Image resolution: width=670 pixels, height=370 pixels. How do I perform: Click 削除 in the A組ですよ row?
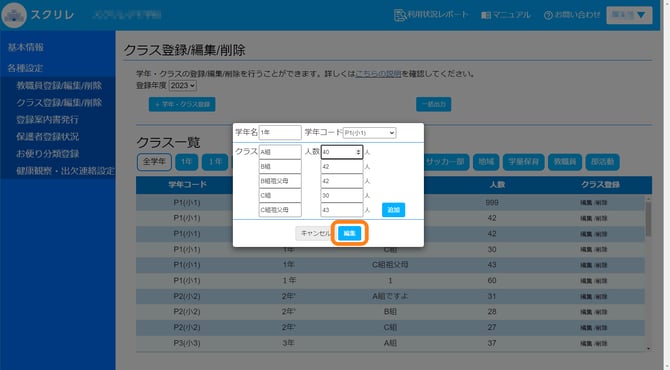[x=601, y=297]
